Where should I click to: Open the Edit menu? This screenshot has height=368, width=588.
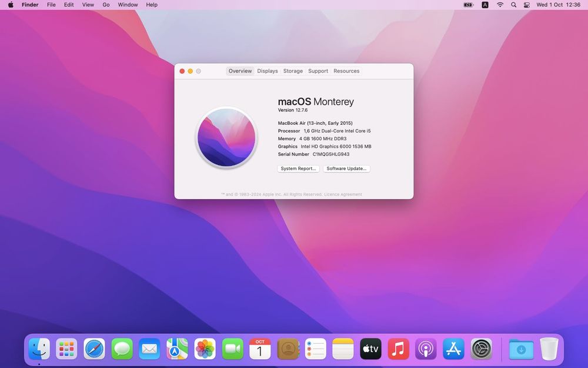tap(69, 5)
